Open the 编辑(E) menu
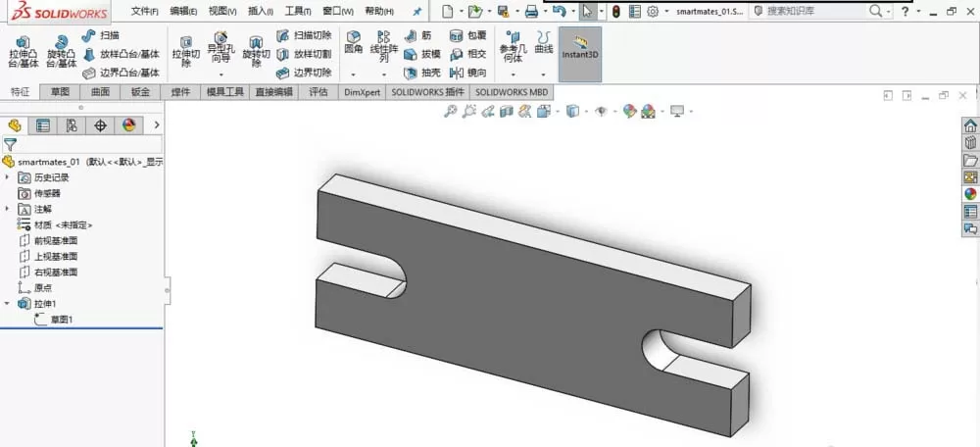This screenshot has width=980, height=447. point(184,11)
